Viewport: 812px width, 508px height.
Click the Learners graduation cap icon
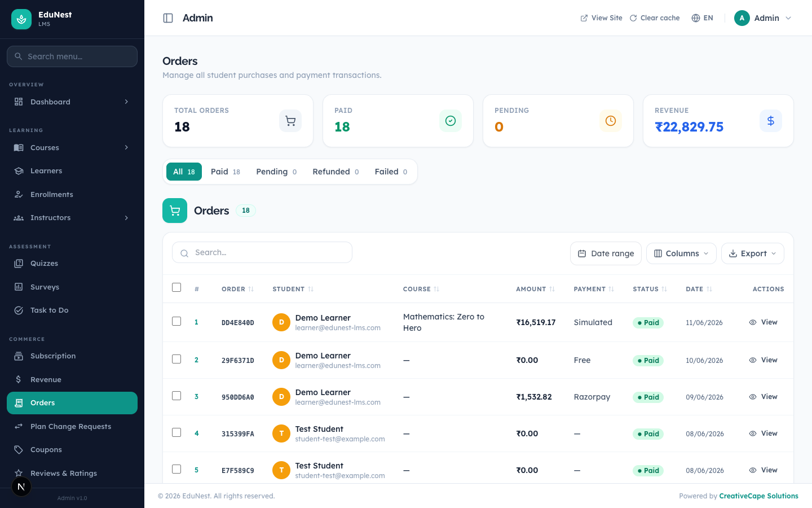pyautogui.click(x=19, y=171)
